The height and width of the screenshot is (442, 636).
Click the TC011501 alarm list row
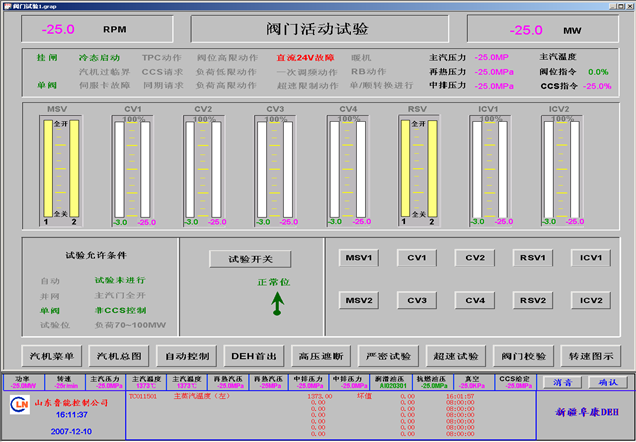point(301,396)
